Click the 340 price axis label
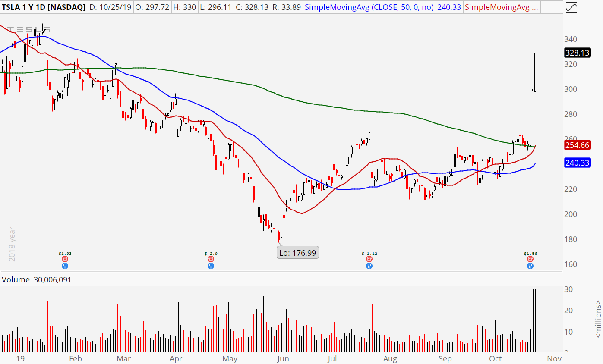This screenshot has width=603, height=364. [571, 39]
